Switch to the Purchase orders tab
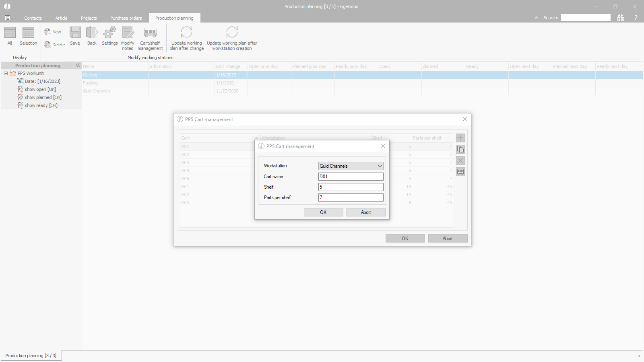The height and width of the screenshot is (362, 644). pos(126,18)
